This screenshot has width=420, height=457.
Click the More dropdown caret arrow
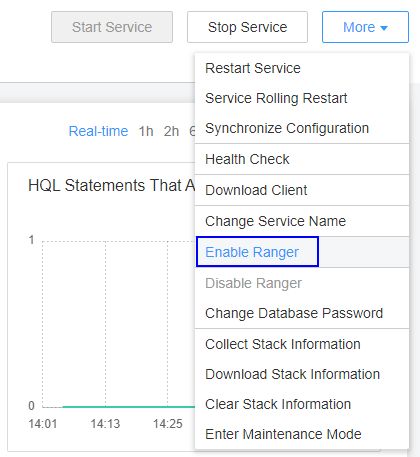click(x=384, y=28)
